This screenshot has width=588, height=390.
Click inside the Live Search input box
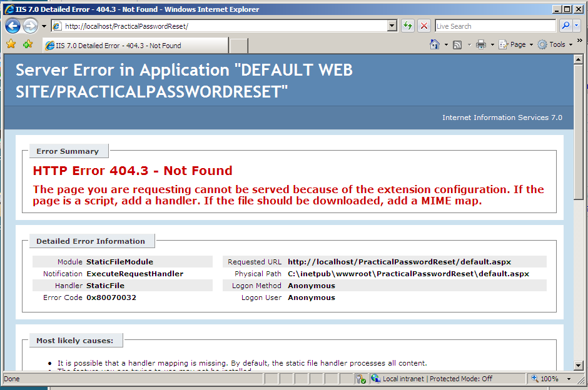tap(494, 26)
